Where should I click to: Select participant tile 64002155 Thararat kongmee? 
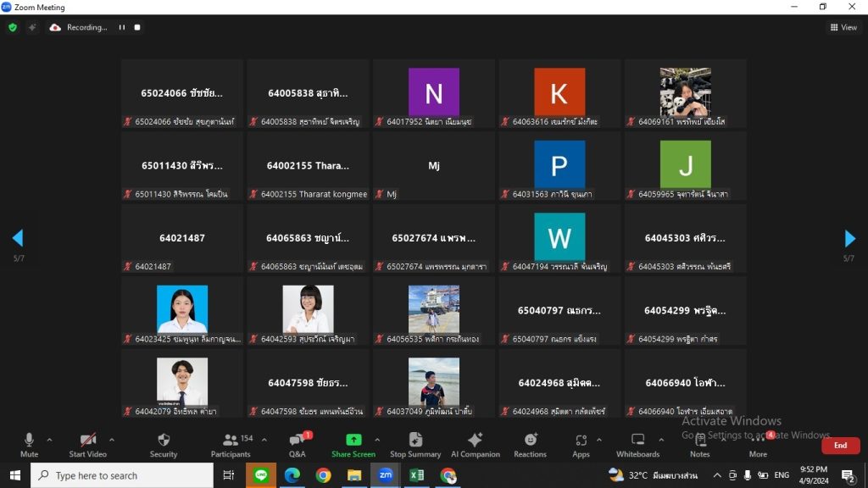(308, 165)
